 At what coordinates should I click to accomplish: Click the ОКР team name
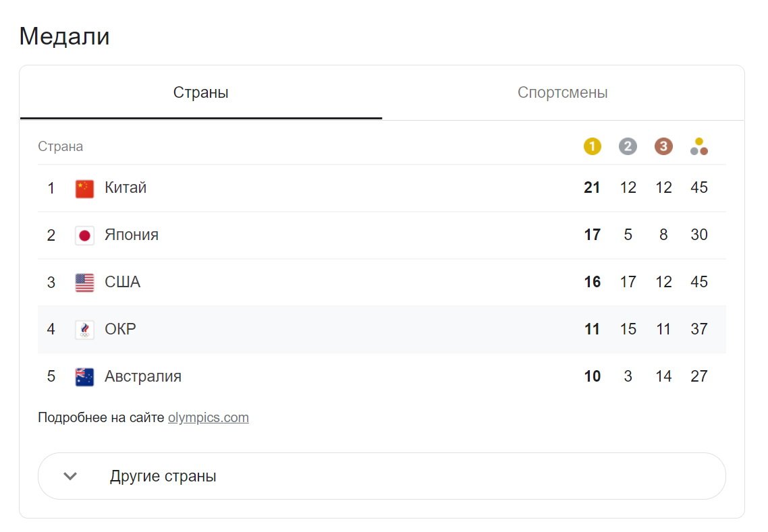[x=120, y=329]
